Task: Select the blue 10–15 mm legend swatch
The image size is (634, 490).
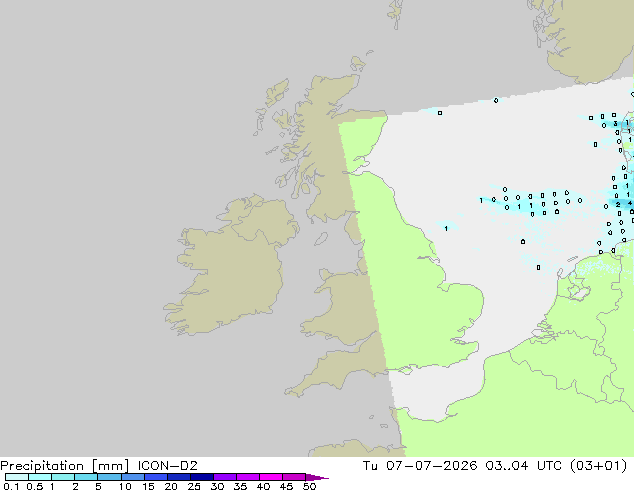Action: 133,477
